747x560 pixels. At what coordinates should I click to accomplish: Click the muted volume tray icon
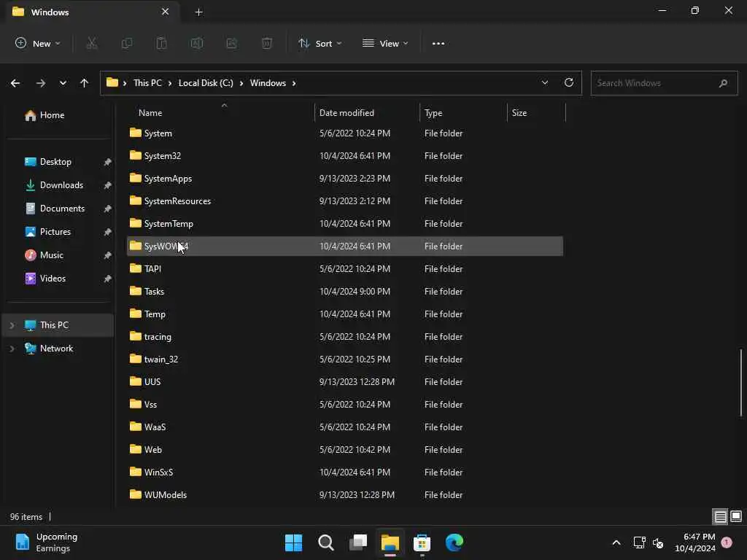(x=658, y=542)
